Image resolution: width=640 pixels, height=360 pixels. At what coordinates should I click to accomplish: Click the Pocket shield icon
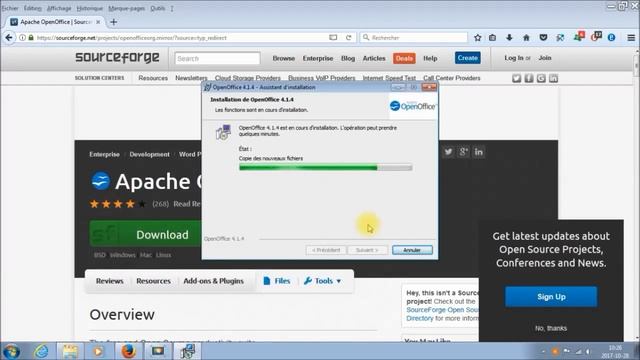(543, 38)
